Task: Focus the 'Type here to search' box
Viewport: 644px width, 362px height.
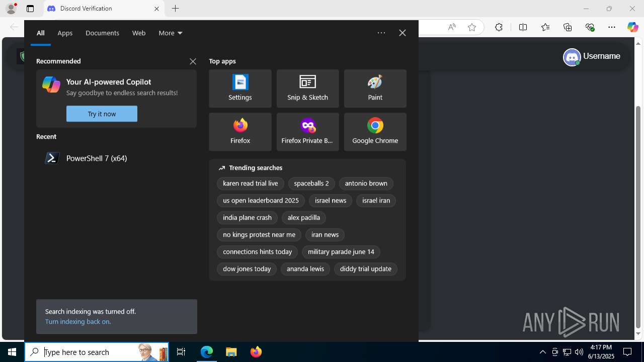Action: click(97, 352)
